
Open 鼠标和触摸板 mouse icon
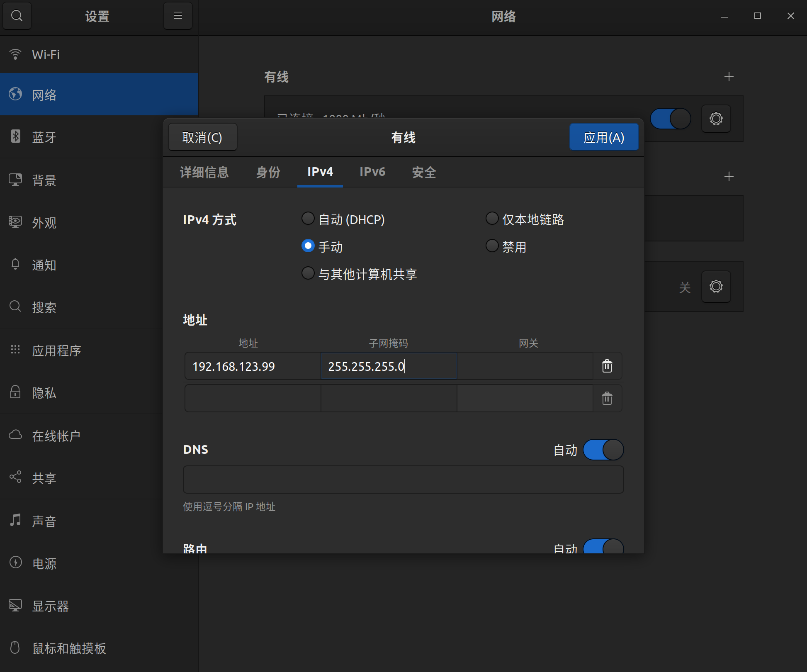coord(15,648)
